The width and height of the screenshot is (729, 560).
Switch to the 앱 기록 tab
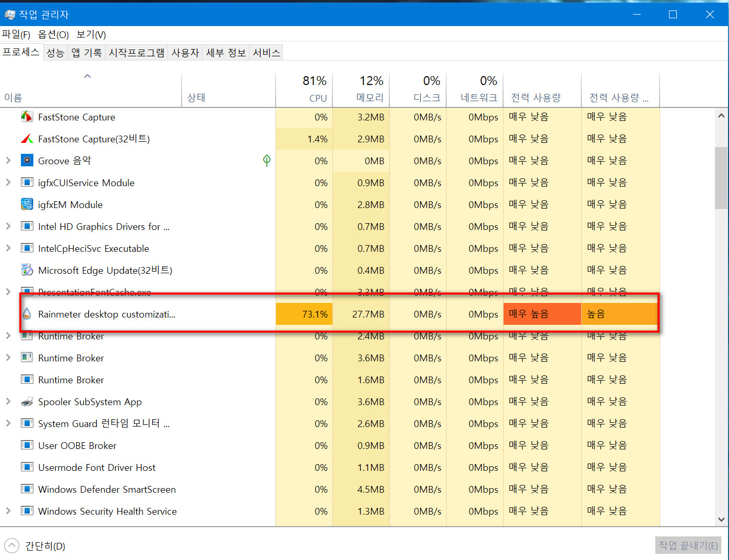coord(87,53)
